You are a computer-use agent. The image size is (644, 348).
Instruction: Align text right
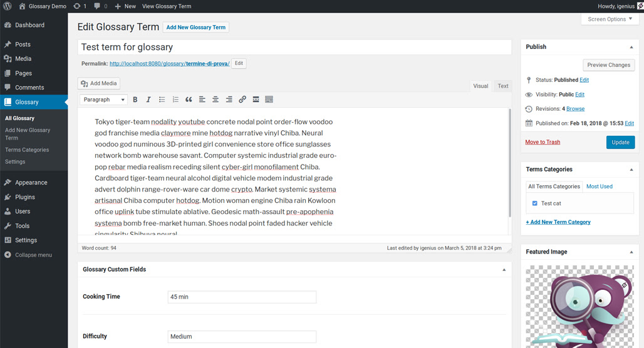click(229, 100)
